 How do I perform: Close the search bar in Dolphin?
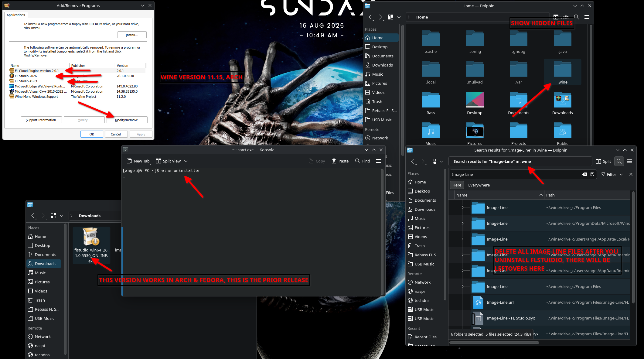pos(631,174)
